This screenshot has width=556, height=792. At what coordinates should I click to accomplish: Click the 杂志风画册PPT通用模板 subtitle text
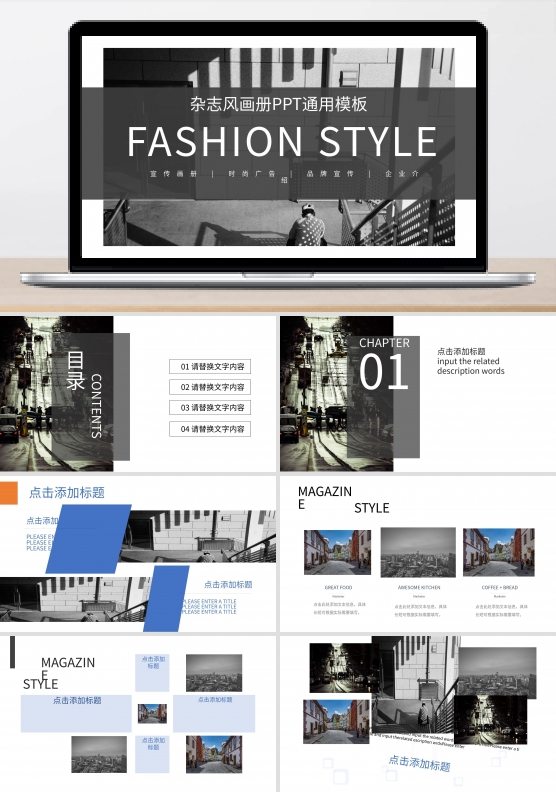pos(278,104)
